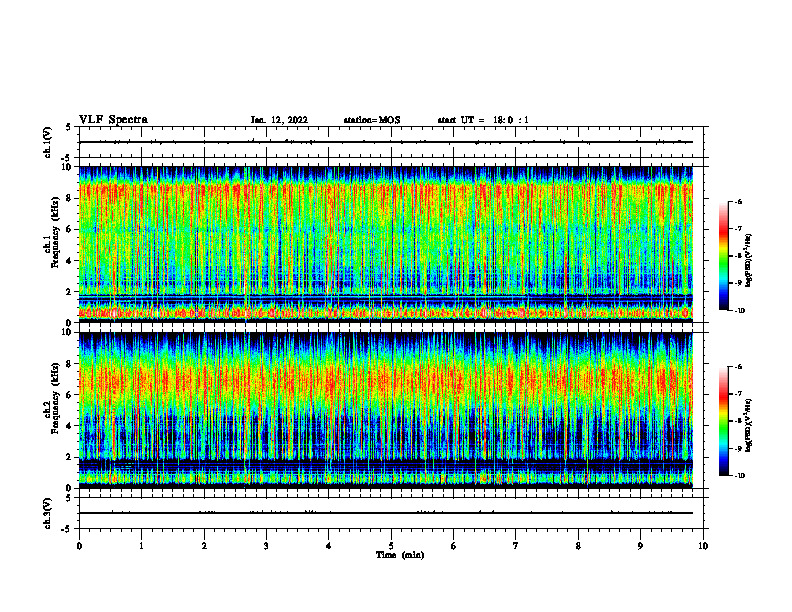Click time axis tick label "2"
792x612 pixels.
[x=204, y=546]
